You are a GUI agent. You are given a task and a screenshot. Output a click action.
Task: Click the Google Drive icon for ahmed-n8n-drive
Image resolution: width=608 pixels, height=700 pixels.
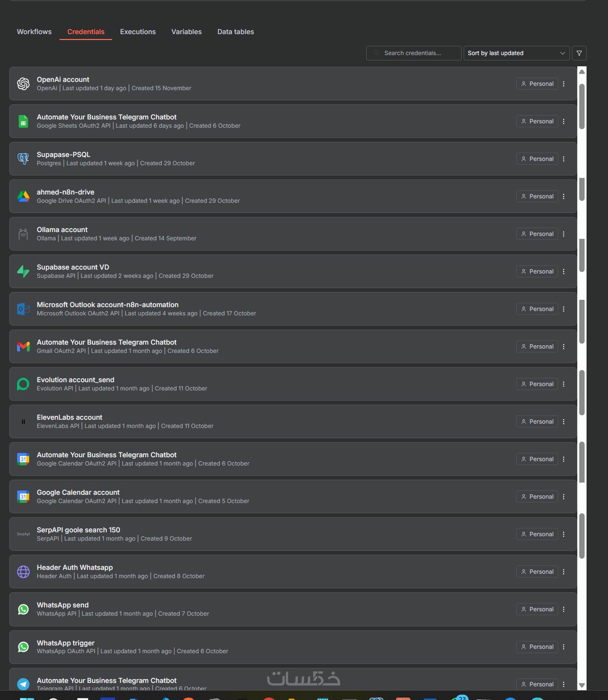[23, 196]
